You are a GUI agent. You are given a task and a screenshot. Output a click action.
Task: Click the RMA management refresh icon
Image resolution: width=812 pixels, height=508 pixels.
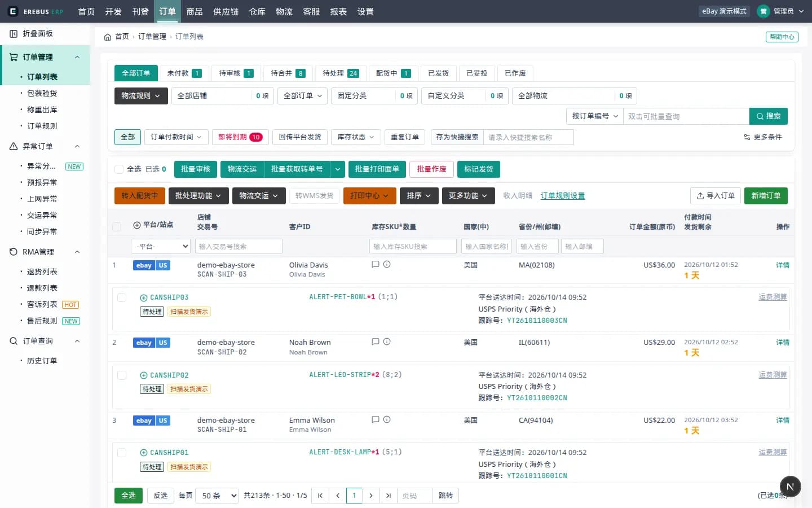point(14,252)
